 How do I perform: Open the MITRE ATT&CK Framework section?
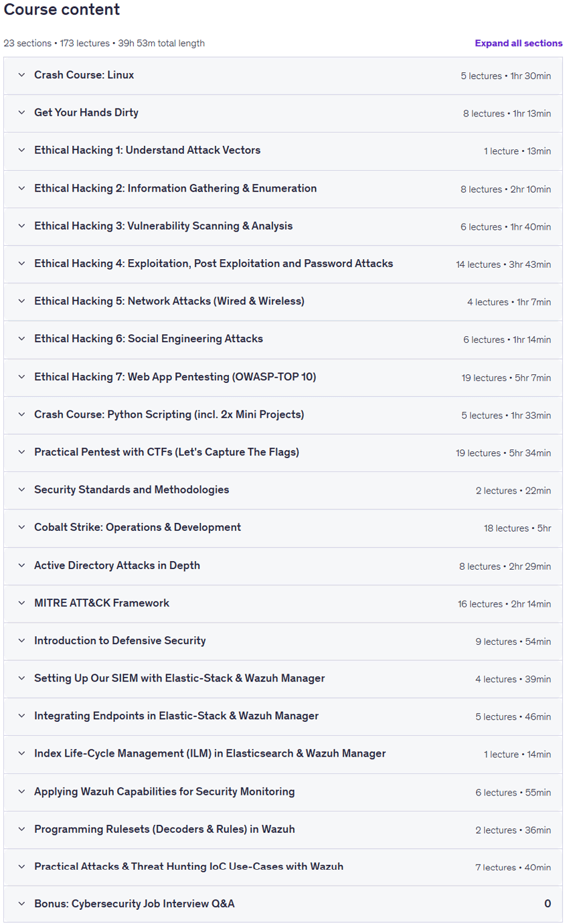pyautogui.click(x=282, y=603)
